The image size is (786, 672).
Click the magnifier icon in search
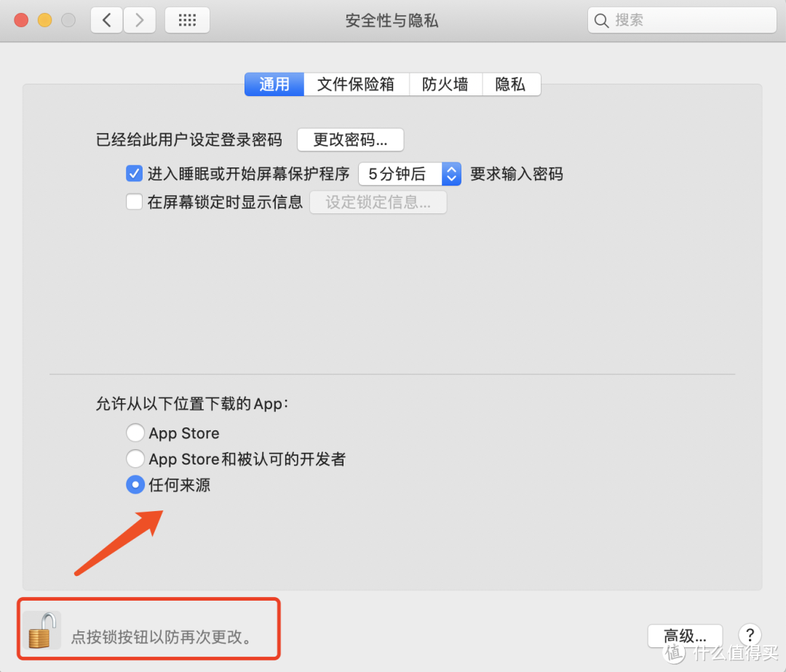[x=601, y=20]
